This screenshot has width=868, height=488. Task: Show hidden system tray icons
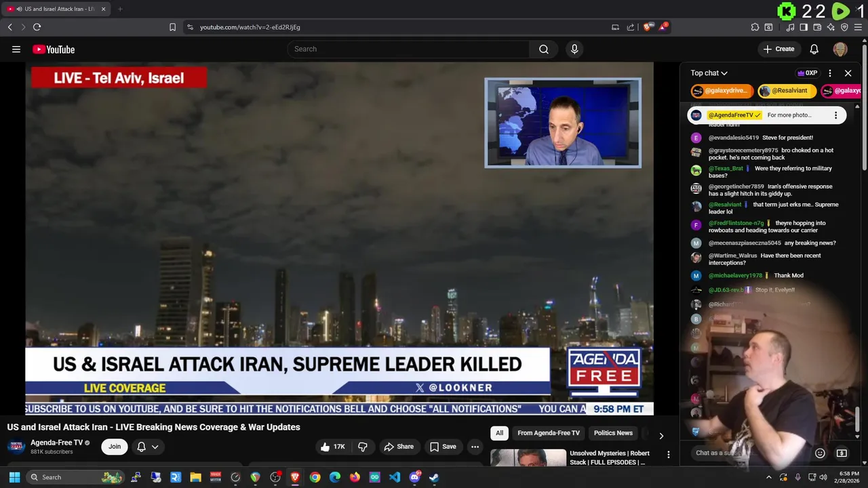point(768,477)
